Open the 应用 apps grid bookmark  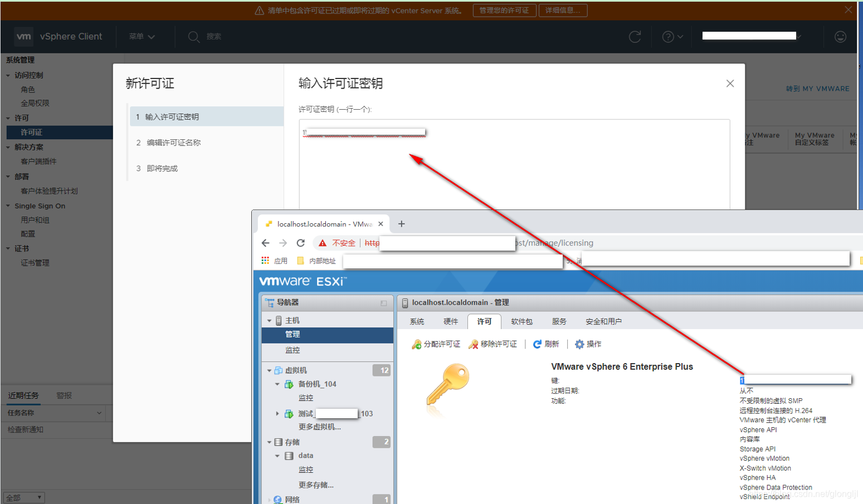(x=274, y=261)
